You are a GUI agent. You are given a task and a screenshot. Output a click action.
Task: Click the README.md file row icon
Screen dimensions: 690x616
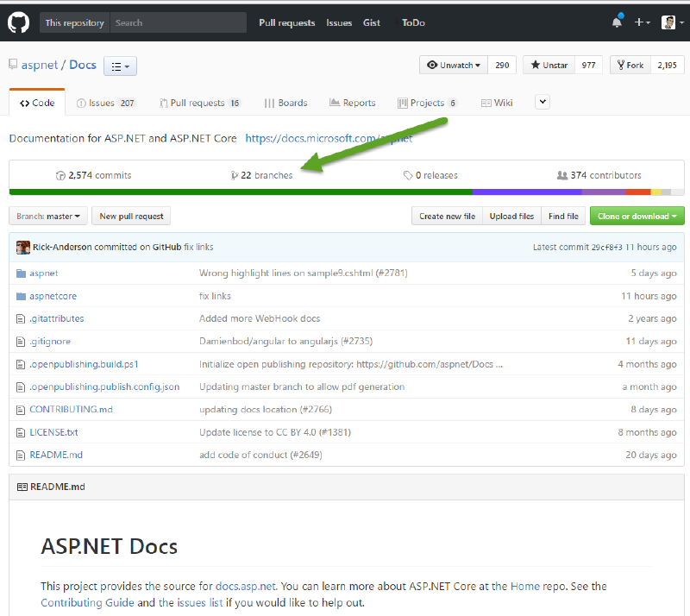click(x=21, y=456)
